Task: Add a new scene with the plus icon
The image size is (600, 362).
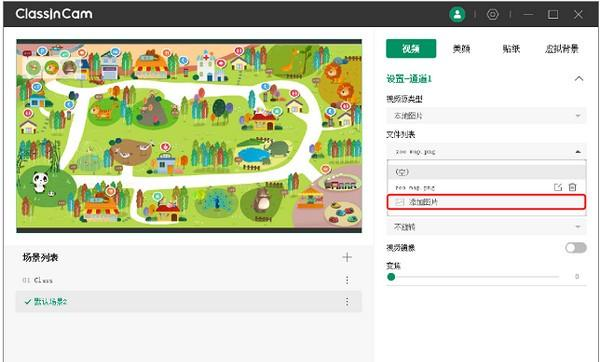Action: pos(347,257)
